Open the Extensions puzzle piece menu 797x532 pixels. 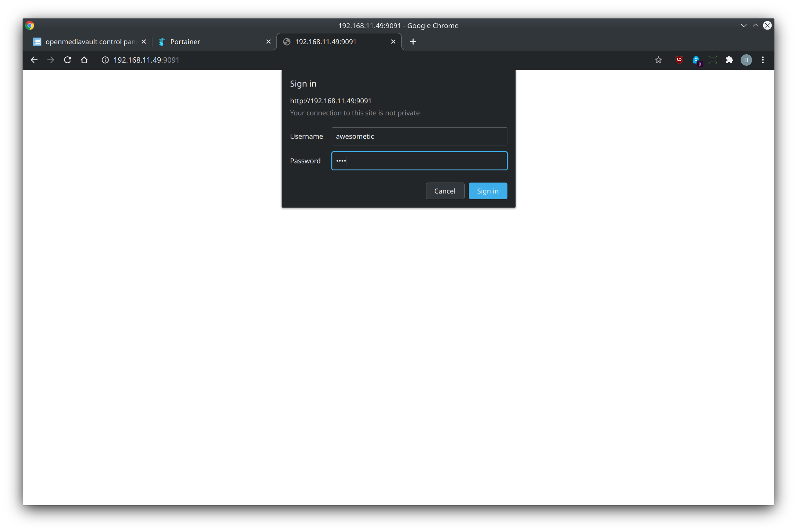point(729,60)
